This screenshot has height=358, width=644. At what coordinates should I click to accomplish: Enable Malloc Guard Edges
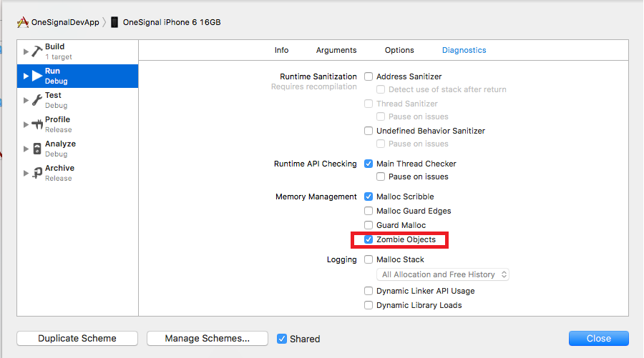click(369, 211)
